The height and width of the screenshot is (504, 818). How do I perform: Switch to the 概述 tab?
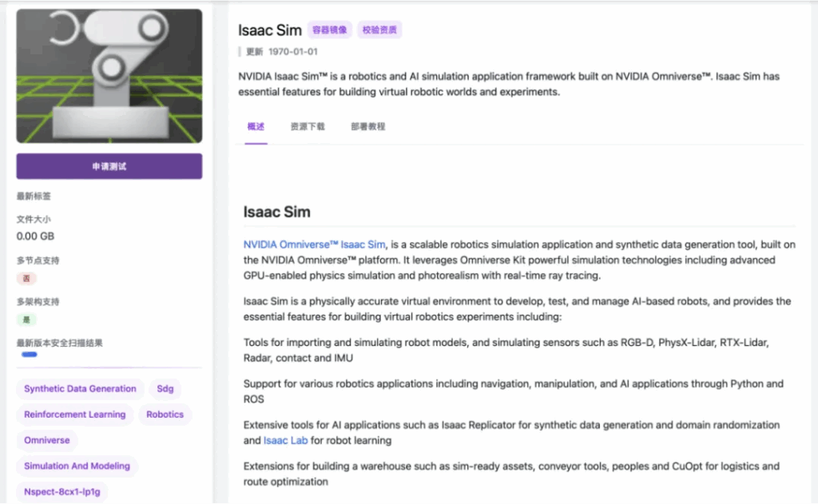click(256, 127)
